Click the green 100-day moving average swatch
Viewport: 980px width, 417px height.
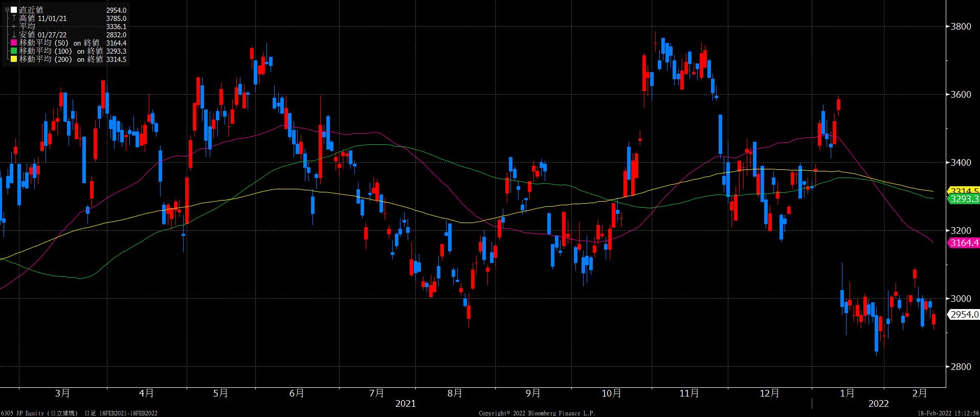pyautogui.click(x=14, y=51)
